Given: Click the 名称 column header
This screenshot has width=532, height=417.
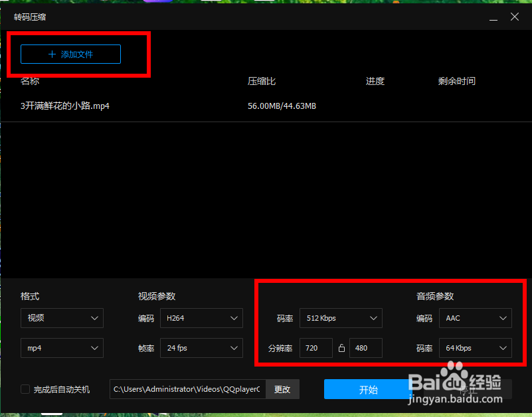Looking at the screenshot, I should pyautogui.click(x=30, y=81).
